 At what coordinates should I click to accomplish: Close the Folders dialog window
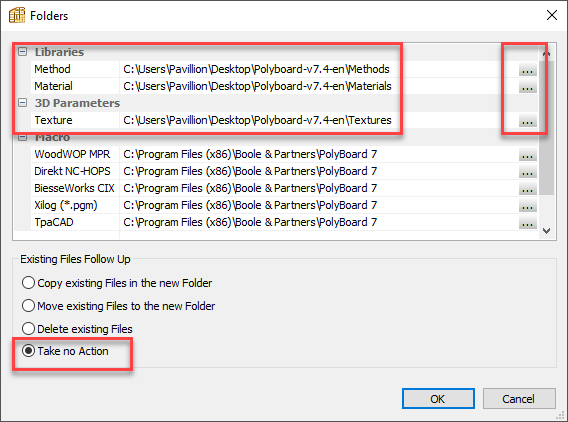pos(552,15)
